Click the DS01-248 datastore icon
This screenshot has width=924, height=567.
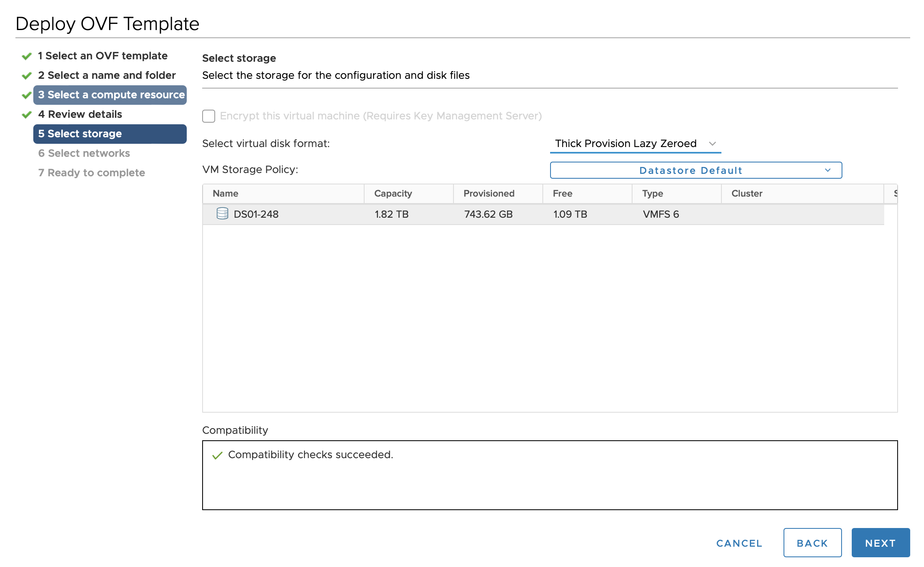222,214
